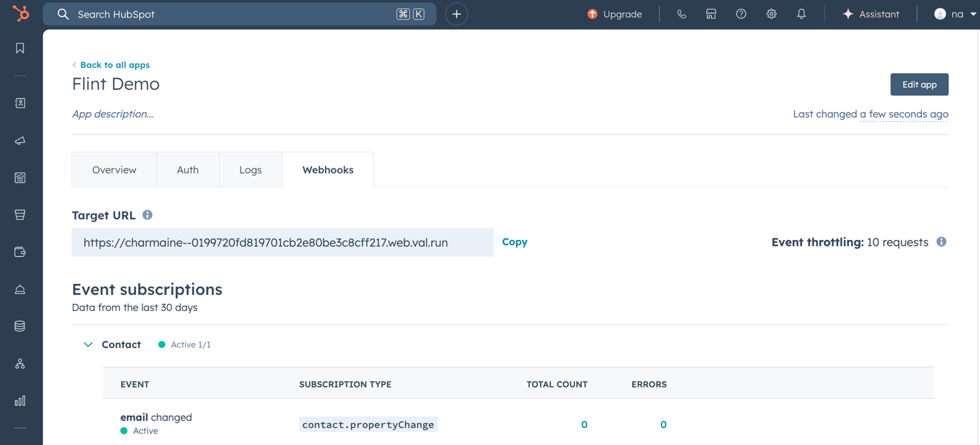
Task: Collapse the Contact subscriptions section
Action: point(88,344)
